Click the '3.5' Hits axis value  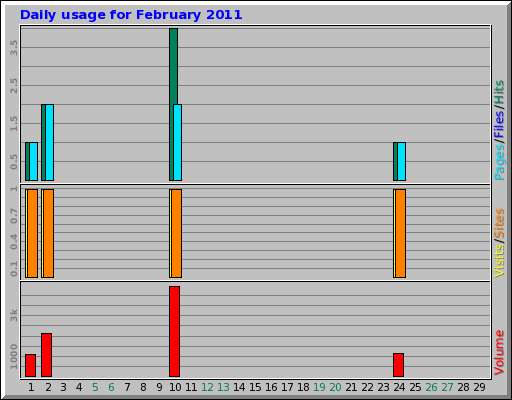(14, 48)
